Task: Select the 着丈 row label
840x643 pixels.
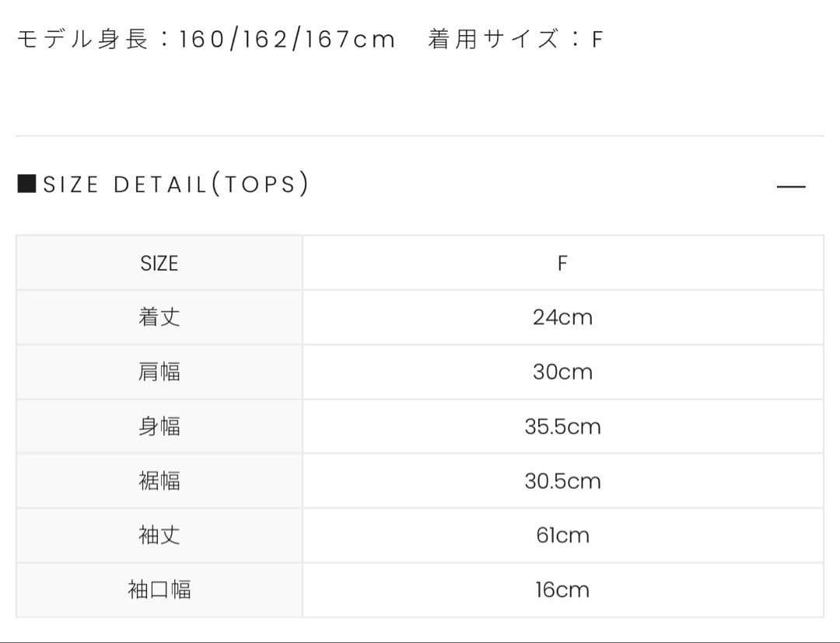Action: 159,317
